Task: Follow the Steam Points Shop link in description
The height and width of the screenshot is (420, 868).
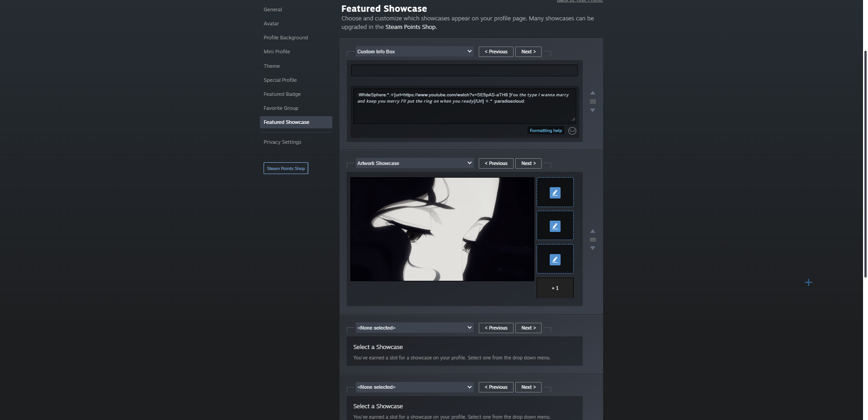Action: (x=410, y=27)
